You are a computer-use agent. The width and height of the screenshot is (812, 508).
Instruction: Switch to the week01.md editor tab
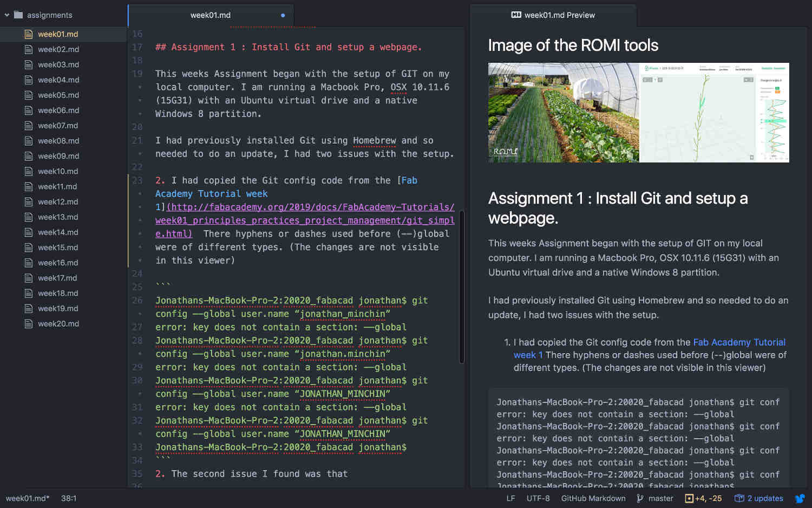coord(211,15)
